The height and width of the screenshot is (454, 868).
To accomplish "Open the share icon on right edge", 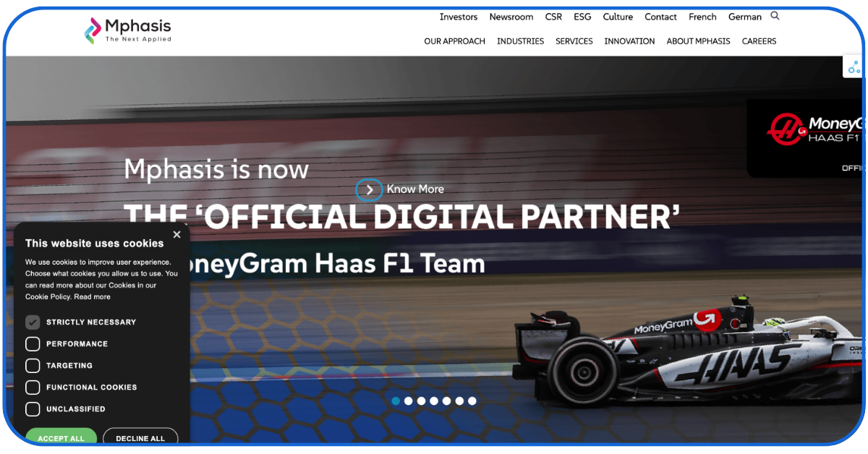I will [x=854, y=67].
